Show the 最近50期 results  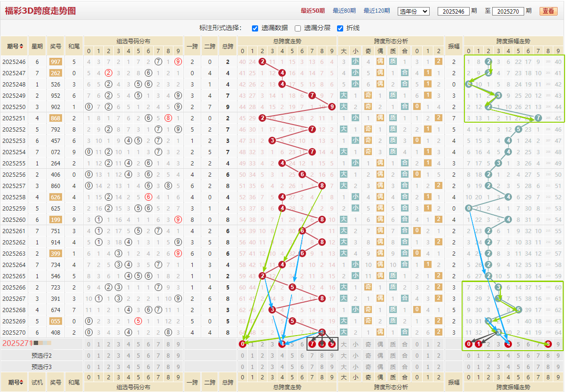313,11
